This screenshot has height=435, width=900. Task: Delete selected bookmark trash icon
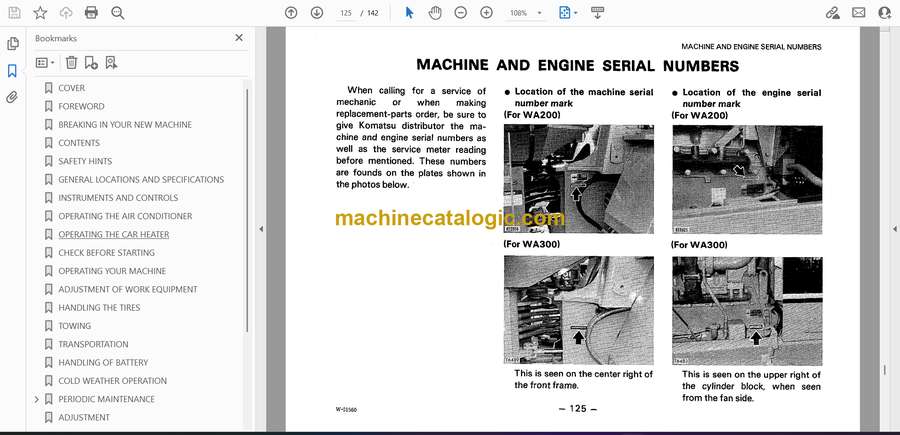pyautogui.click(x=71, y=63)
